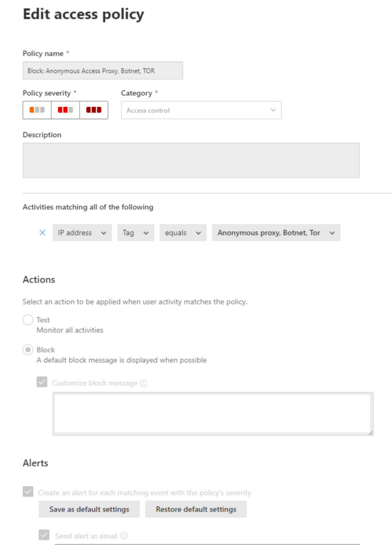392x545 pixels.
Task: Select the high severity icon
Action: pyautogui.click(x=94, y=110)
